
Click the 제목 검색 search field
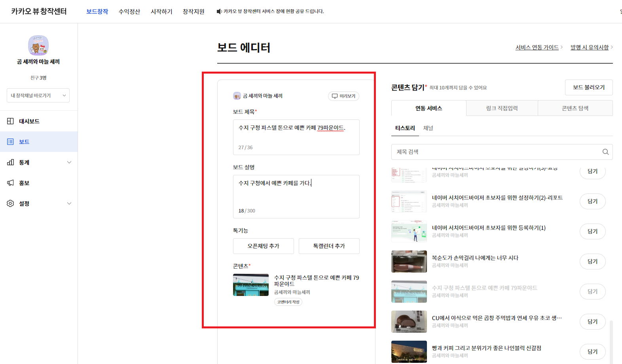[x=502, y=152]
